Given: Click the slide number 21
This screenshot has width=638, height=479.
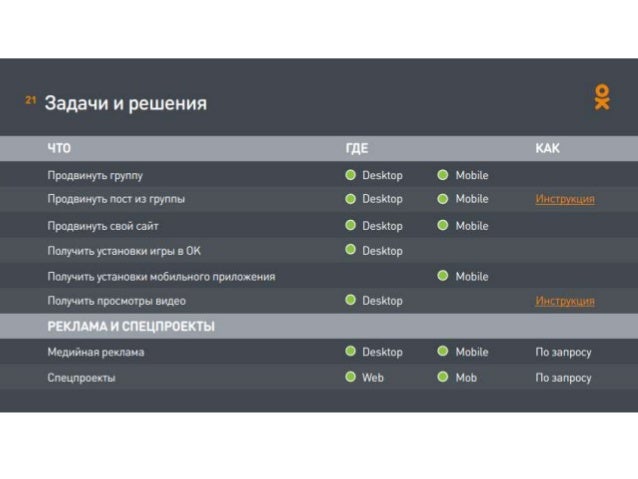Looking at the screenshot, I should [31, 100].
